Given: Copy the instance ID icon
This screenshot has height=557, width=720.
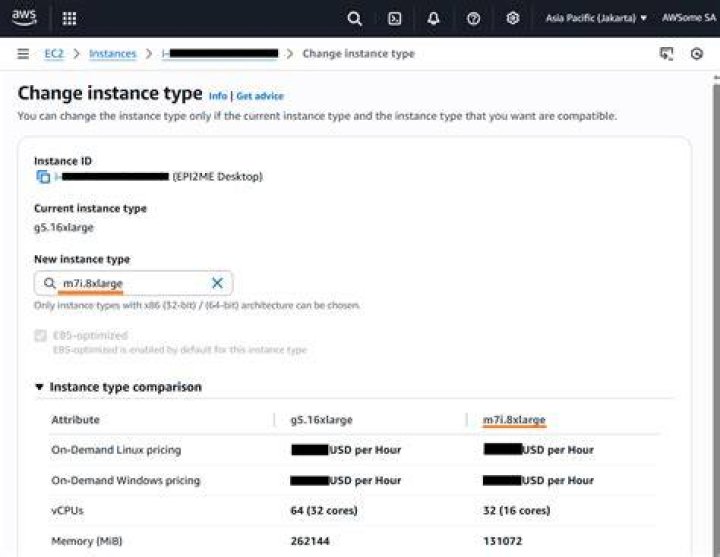Looking at the screenshot, I should click(x=43, y=177).
